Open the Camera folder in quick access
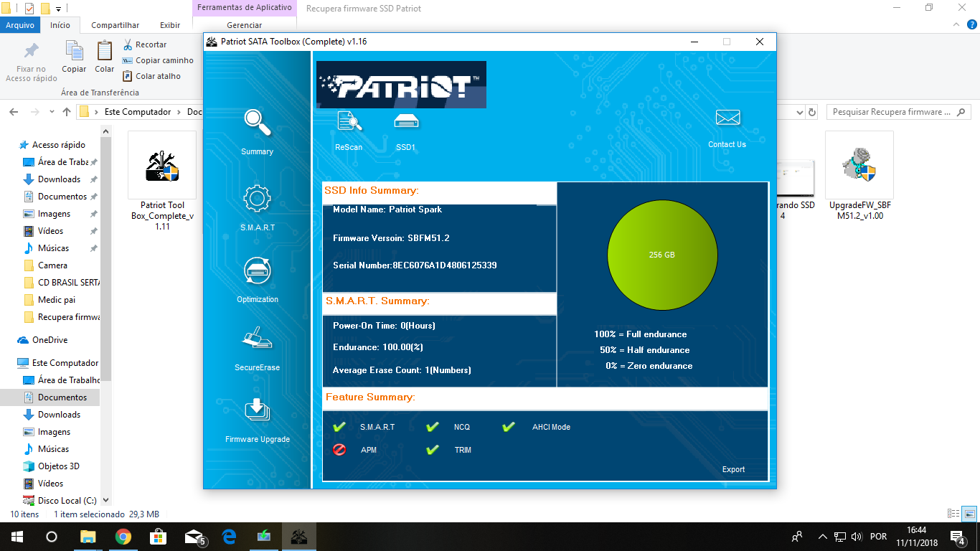This screenshot has width=980, height=551. click(52, 265)
